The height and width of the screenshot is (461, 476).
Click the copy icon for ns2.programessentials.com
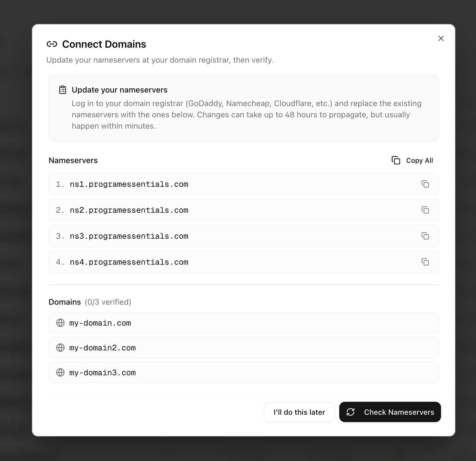pyautogui.click(x=425, y=210)
